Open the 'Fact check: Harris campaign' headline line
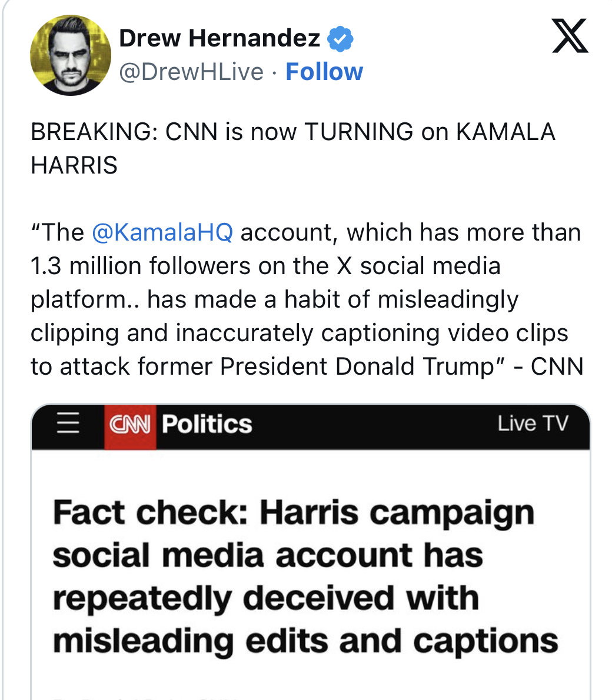 (294, 512)
